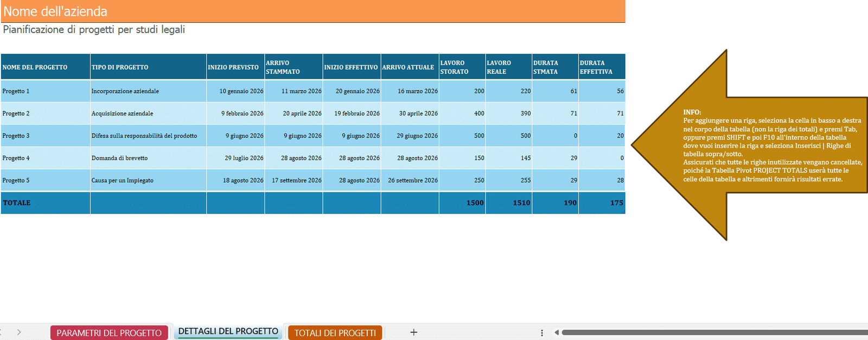Screen dimensions: 868x340
Task: Click the scroll left arrow of horizontal scrollbar
Action: [x=556, y=332]
